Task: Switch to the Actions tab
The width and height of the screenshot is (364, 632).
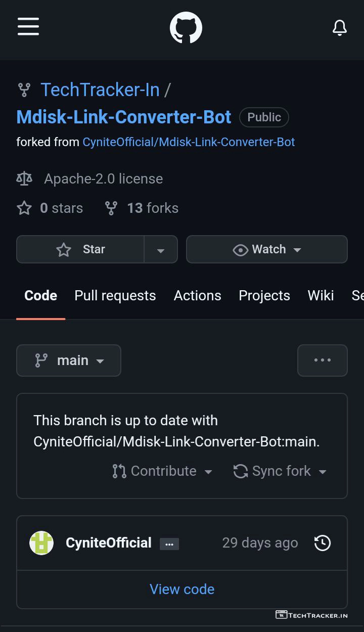Action: [198, 296]
